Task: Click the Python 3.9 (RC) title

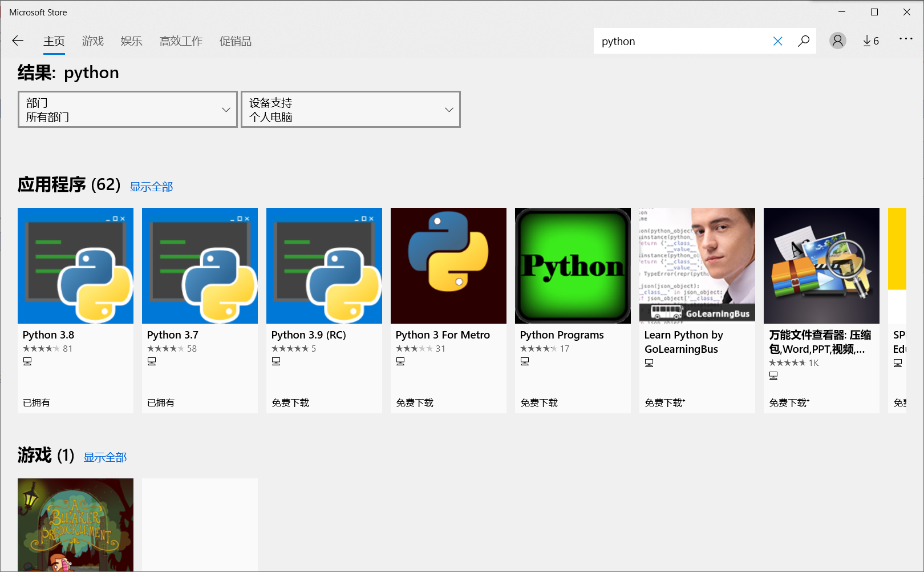Action: click(x=309, y=335)
